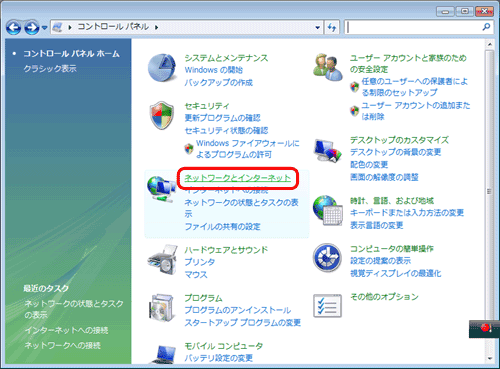The image size is (500, 369).
Task: Open recent pages dropdown next to Forward button
Action: 44,28
